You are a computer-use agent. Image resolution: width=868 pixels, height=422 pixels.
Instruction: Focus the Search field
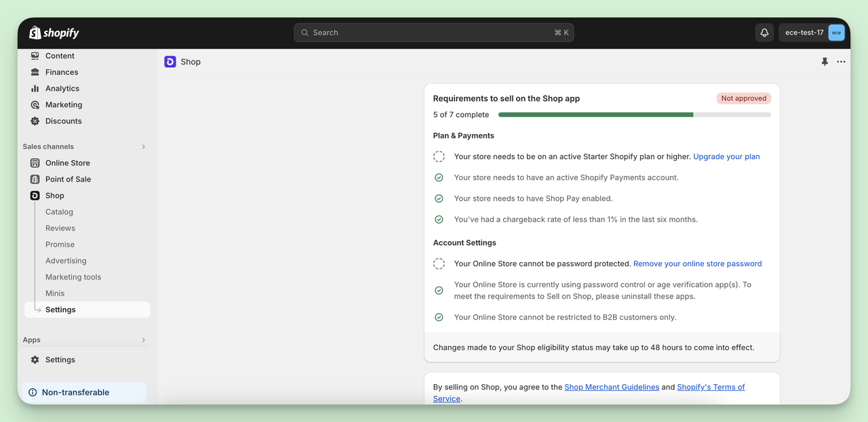434,33
